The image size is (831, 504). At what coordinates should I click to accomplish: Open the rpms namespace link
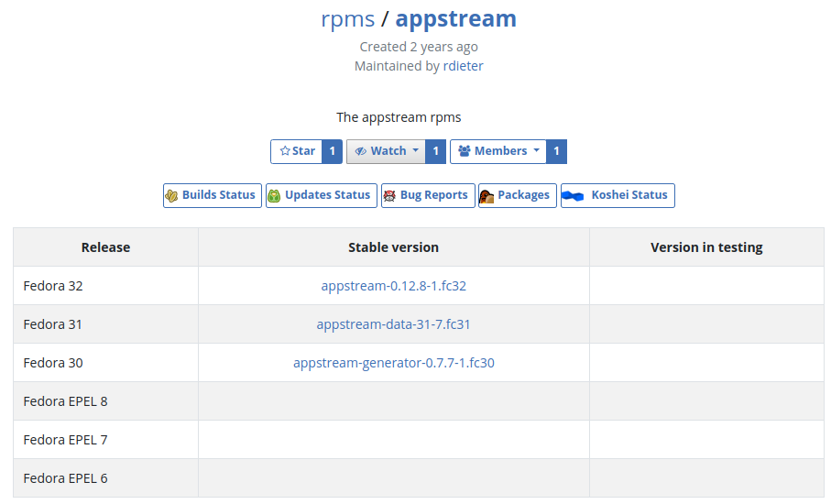pos(347,19)
